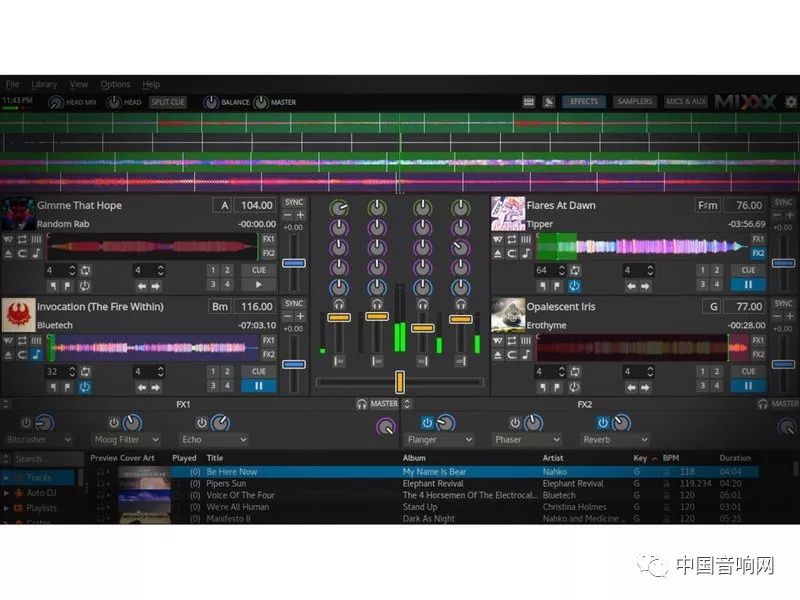
Task: Toggle the EFFECTS section button
Action: click(584, 102)
